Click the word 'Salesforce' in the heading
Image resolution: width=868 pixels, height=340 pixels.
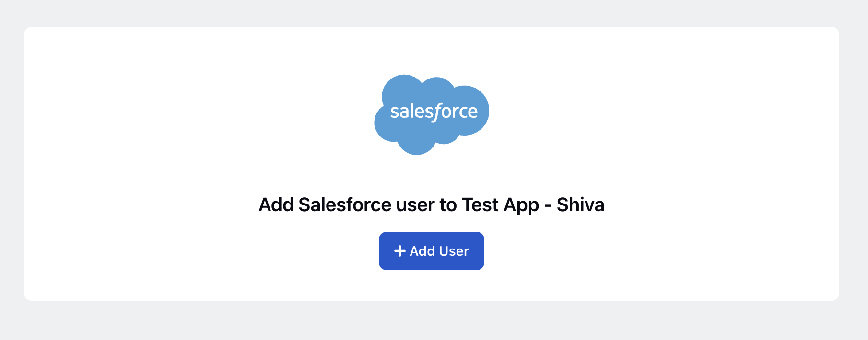coord(345,205)
